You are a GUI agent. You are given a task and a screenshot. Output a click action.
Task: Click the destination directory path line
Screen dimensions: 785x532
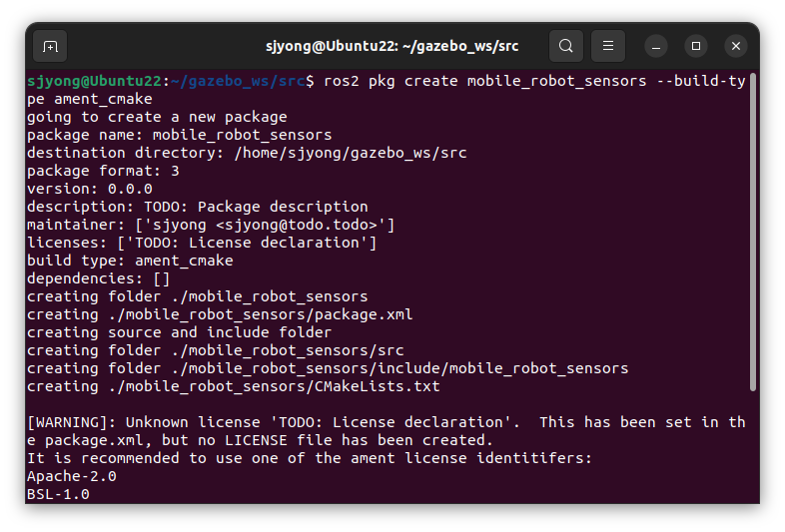click(247, 153)
